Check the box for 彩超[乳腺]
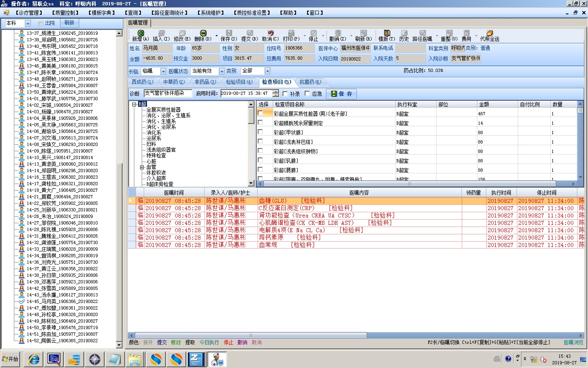588x368 pixels. point(260,160)
